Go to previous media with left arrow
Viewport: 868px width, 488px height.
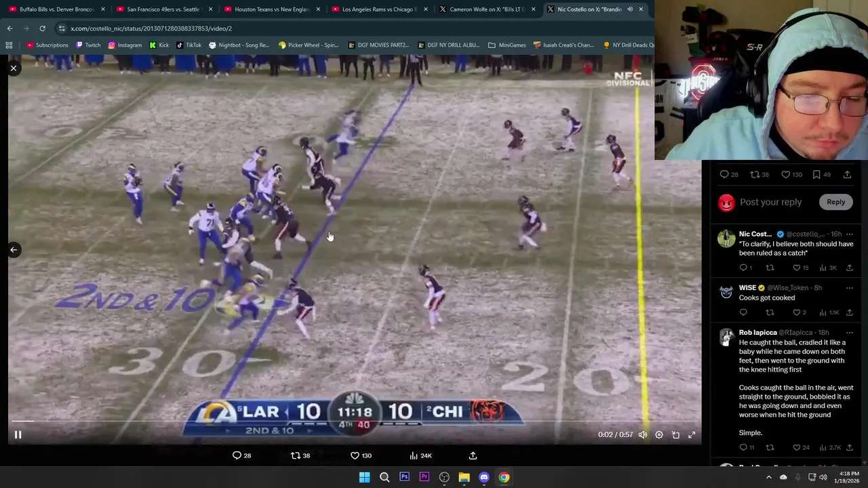tap(14, 249)
